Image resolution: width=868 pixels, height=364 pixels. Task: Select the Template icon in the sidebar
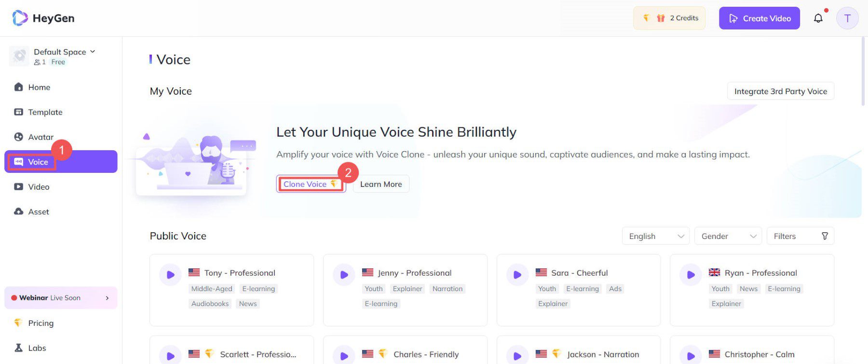[18, 112]
